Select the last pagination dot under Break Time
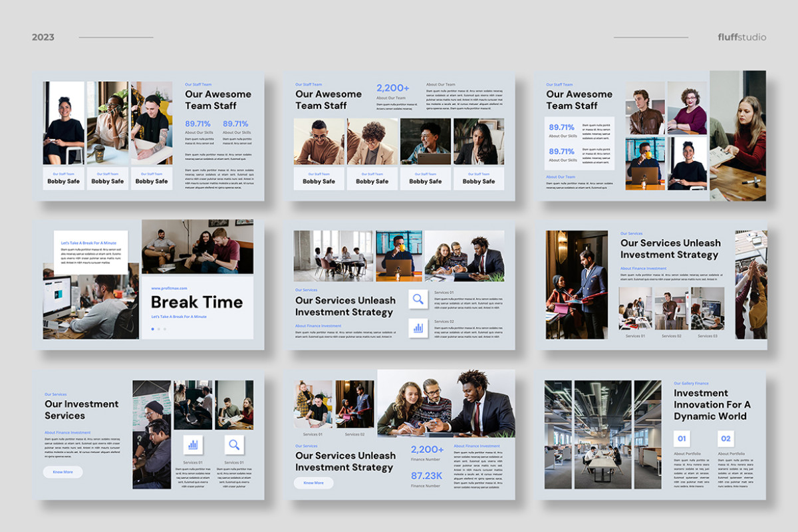Screen dimensions: 798x532 [165, 329]
